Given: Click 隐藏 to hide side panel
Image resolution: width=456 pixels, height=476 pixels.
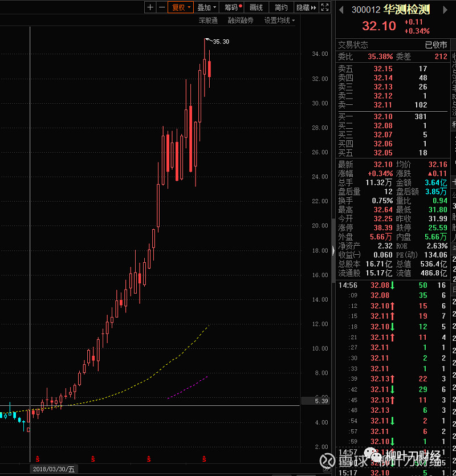Looking at the screenshot, I should point(306,7).
